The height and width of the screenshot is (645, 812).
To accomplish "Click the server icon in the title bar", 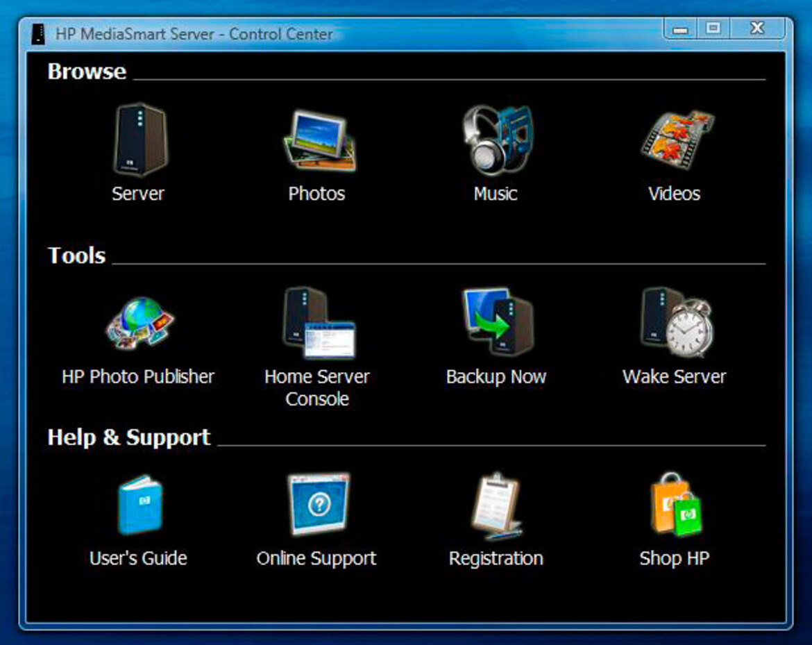I will tap(37, 34).
